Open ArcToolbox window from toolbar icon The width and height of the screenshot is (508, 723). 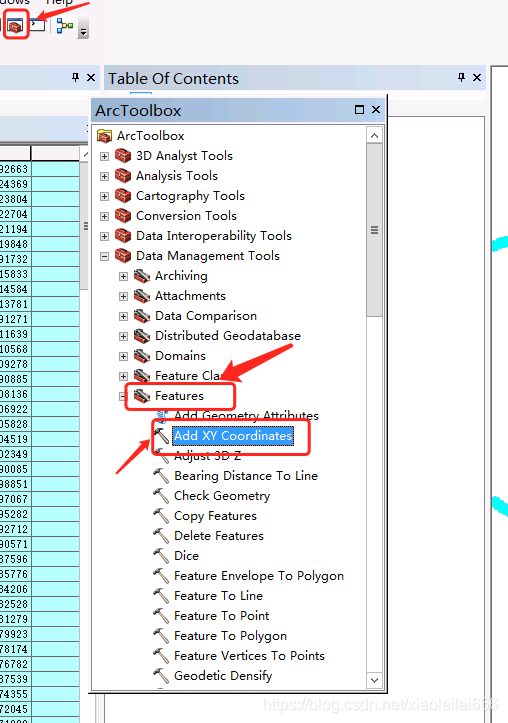click(15, 25)
